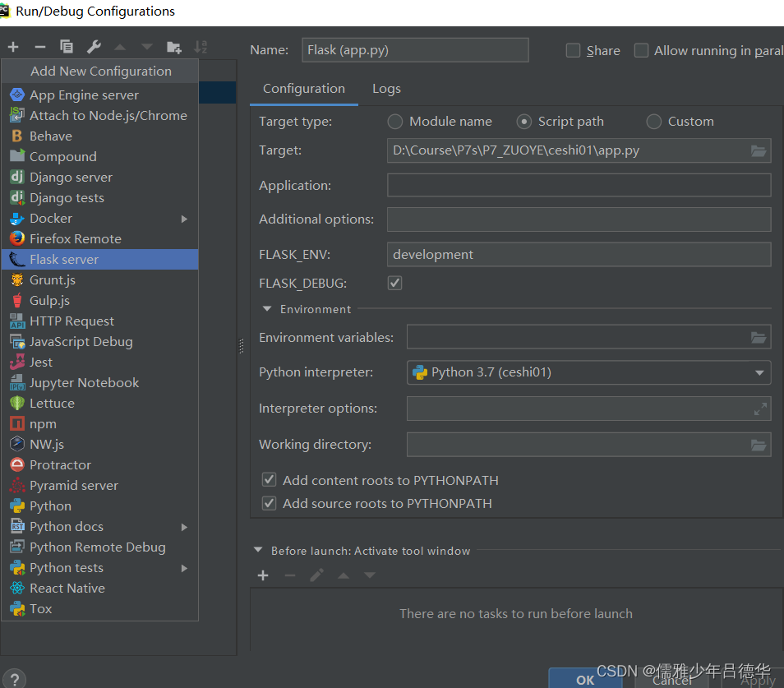Select HTTP Request configuration
The width and height of the screenshot is (784, 688).
pos(100,321)
